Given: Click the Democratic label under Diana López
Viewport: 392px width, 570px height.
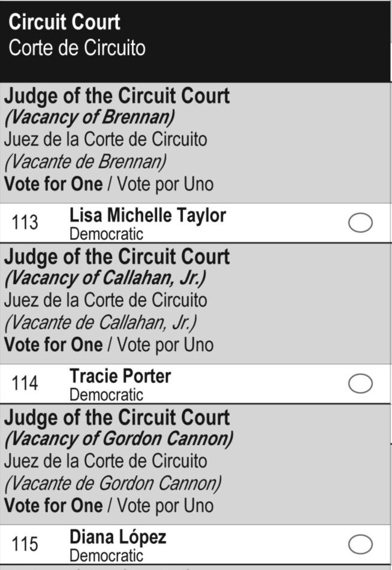Looking at the screenshot, I should (x=106, y=556).
